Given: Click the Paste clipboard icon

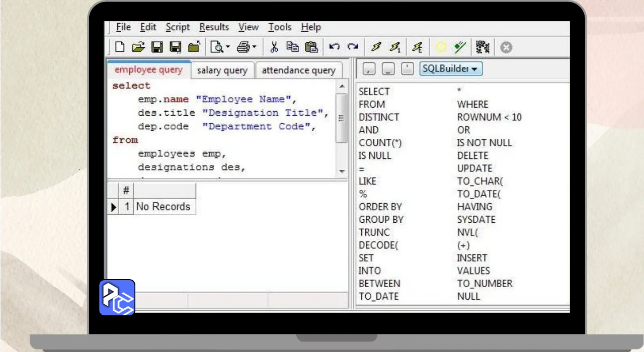Looking at the screenshot, I should (x=311, y=47).
